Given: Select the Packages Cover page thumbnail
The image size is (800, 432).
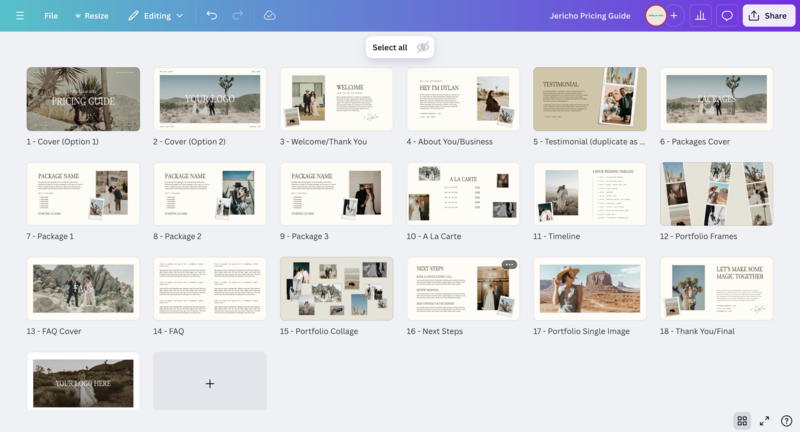Looking at the screenshot, I should point(716,99).
